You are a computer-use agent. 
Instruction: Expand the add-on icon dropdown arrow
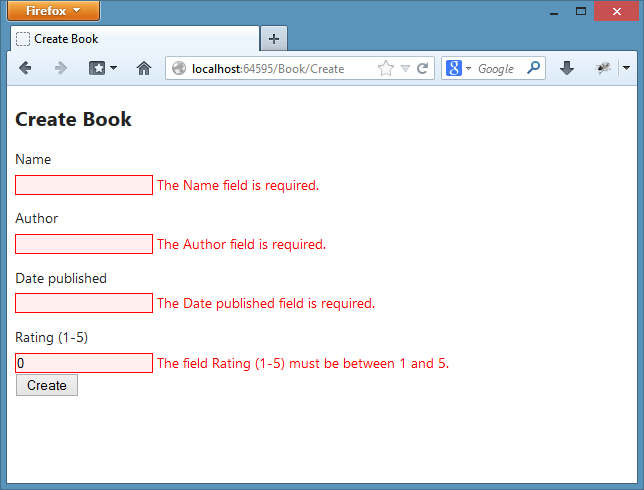[x=626, y=68]
